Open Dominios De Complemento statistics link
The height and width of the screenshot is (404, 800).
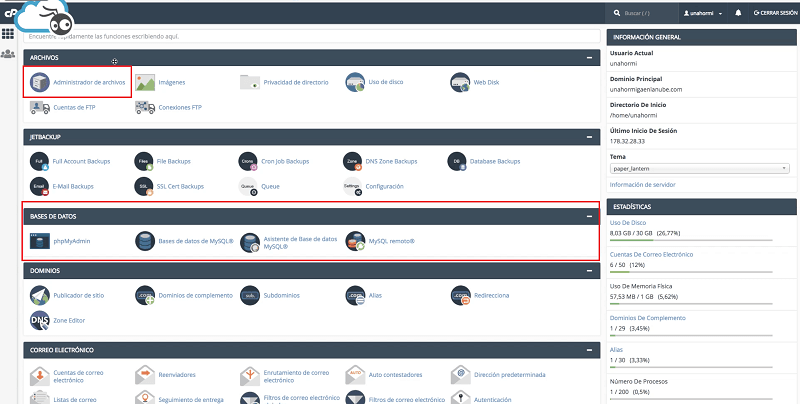pos(647,318)
